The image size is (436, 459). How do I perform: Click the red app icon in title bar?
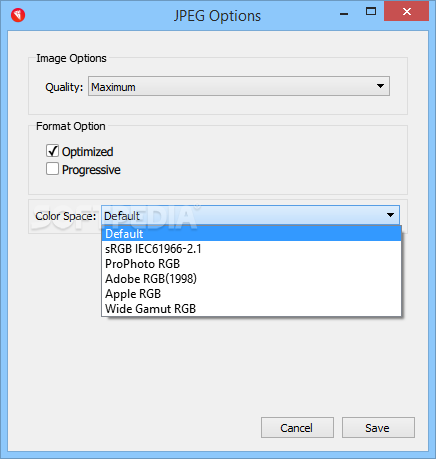tap(18, 15)
